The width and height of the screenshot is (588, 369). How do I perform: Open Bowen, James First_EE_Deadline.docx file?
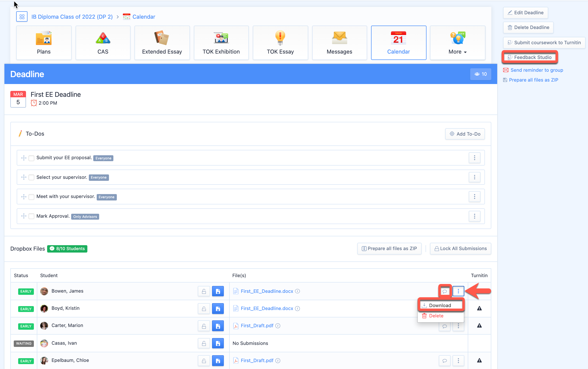(x=267, y=291)
